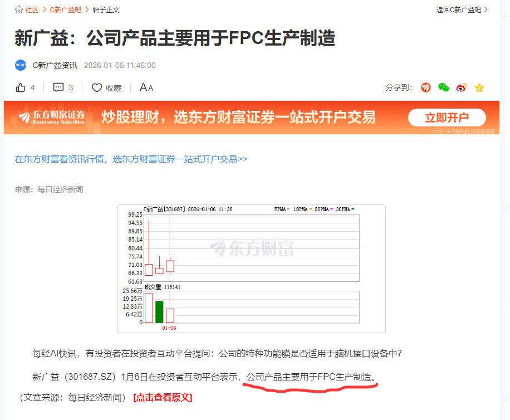Like the post with thumbs-up icon
Screen dimensions: 510x420
21,87
